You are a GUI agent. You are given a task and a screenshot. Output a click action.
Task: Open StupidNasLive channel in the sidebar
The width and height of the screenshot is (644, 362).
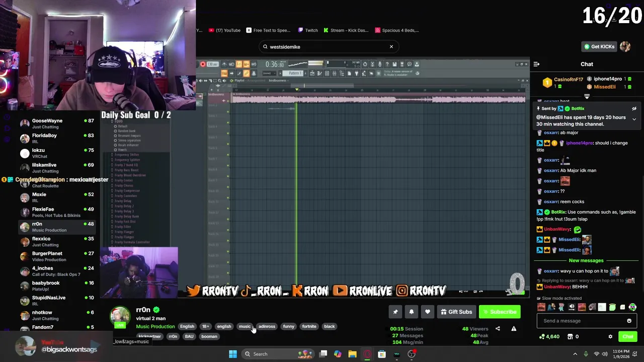tap(57, 301)
